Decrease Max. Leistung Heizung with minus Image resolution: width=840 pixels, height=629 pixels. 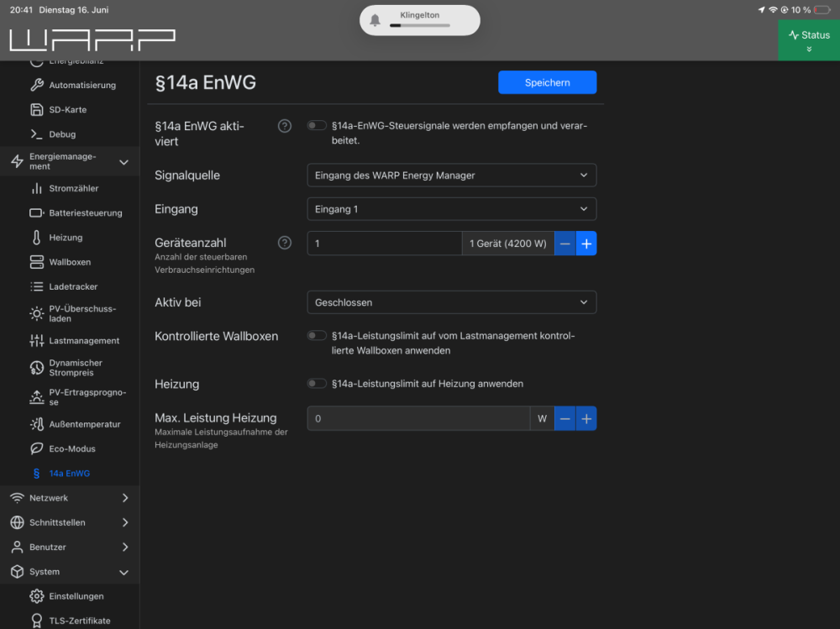coord(564,418)
